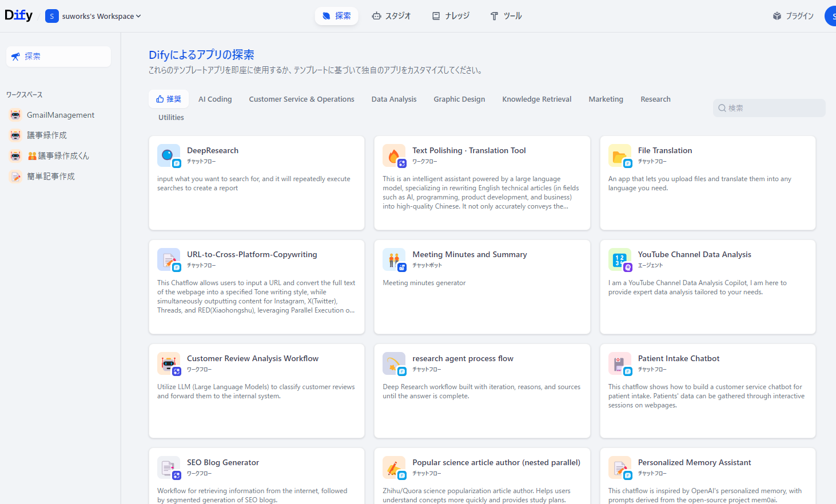The width and height of the screenshot is (836, 504).
Task: Select the Customer Service & Operations category
Action: [x=301, y=99]
